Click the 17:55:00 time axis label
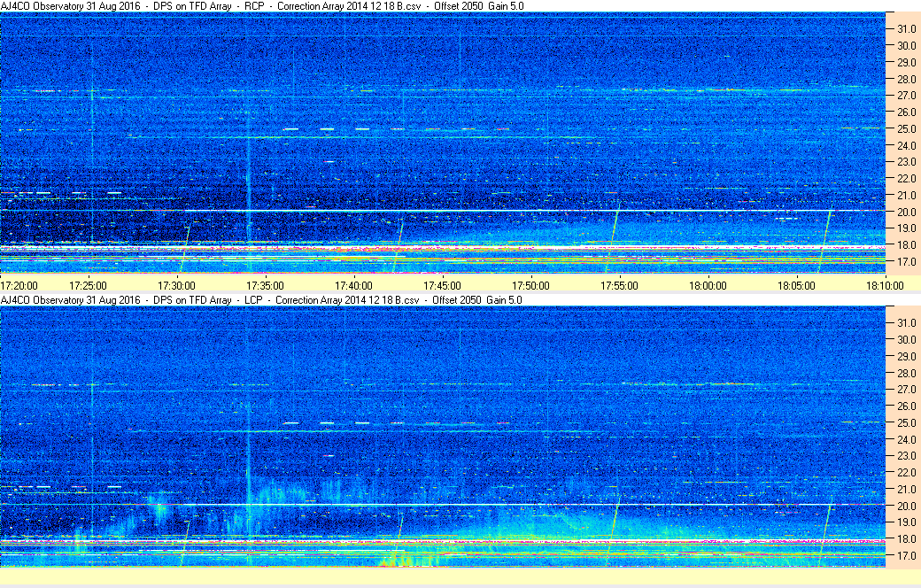Image resolution: width=921 pixels, height=588 pixels. coord(619,286)
